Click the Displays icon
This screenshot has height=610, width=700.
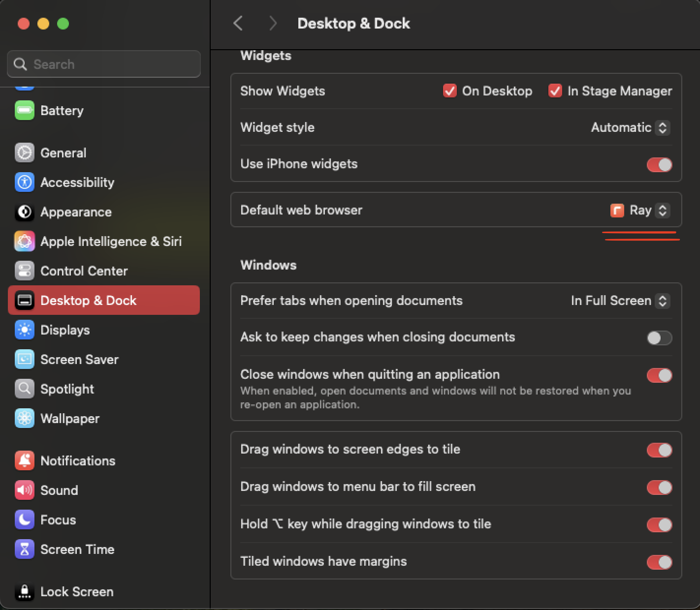[x=25, y=330]
